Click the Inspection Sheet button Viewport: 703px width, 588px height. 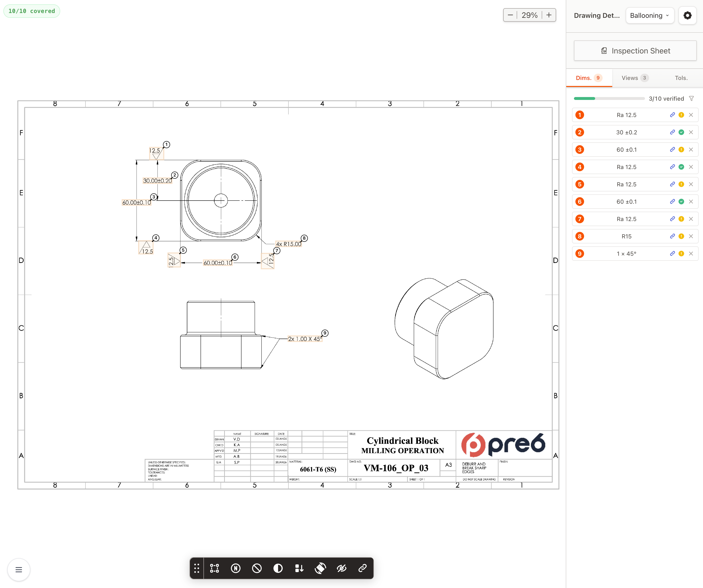tap(635, 51)
